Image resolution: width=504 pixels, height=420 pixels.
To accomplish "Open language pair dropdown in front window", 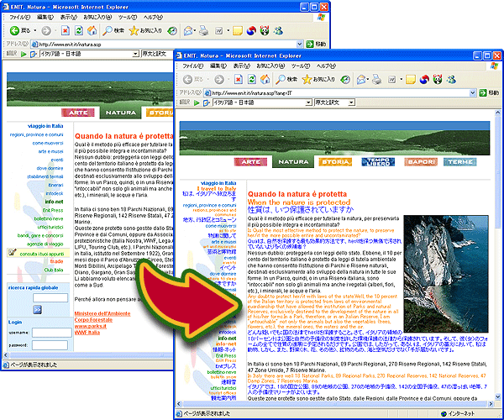I will coord(309,102).
